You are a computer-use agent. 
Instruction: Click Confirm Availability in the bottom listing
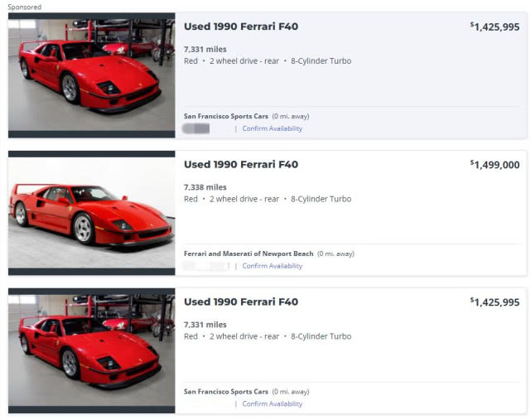[272, 403]
